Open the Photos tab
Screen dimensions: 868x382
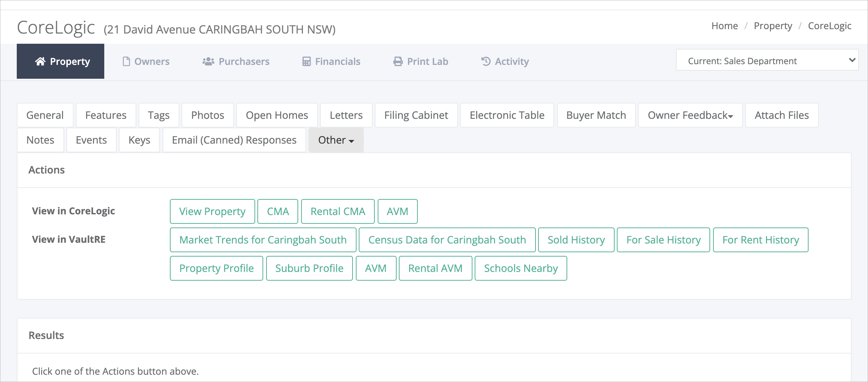[x=207, y=115]
